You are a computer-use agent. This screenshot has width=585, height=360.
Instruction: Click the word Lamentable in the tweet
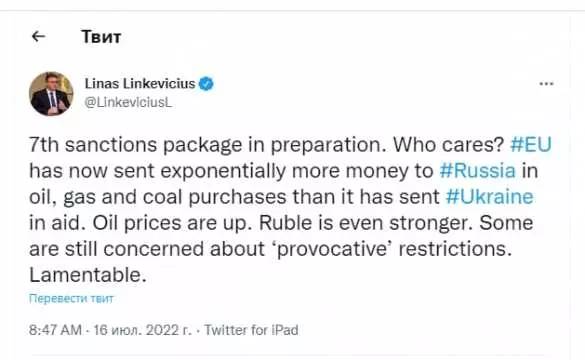point(88,275)
